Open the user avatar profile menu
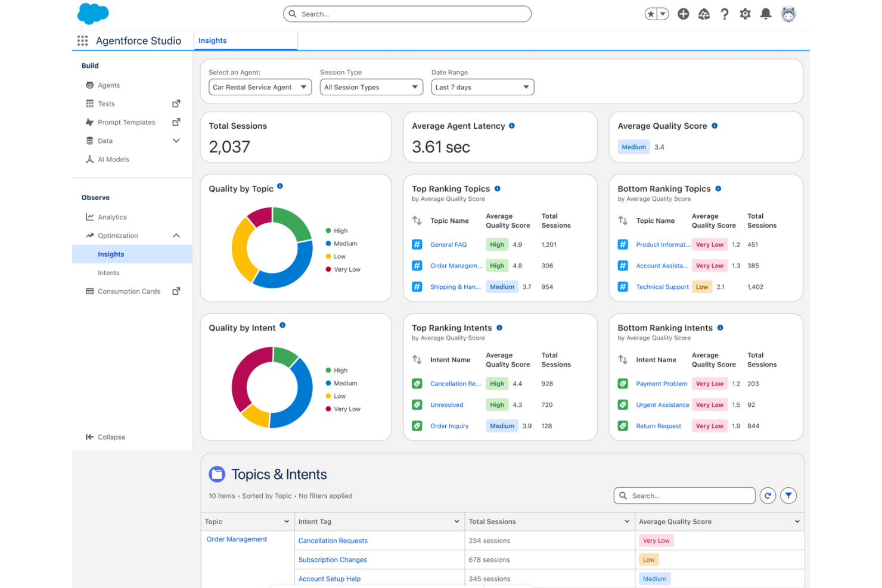Screen dimensions: 882x588 [788, 14]
